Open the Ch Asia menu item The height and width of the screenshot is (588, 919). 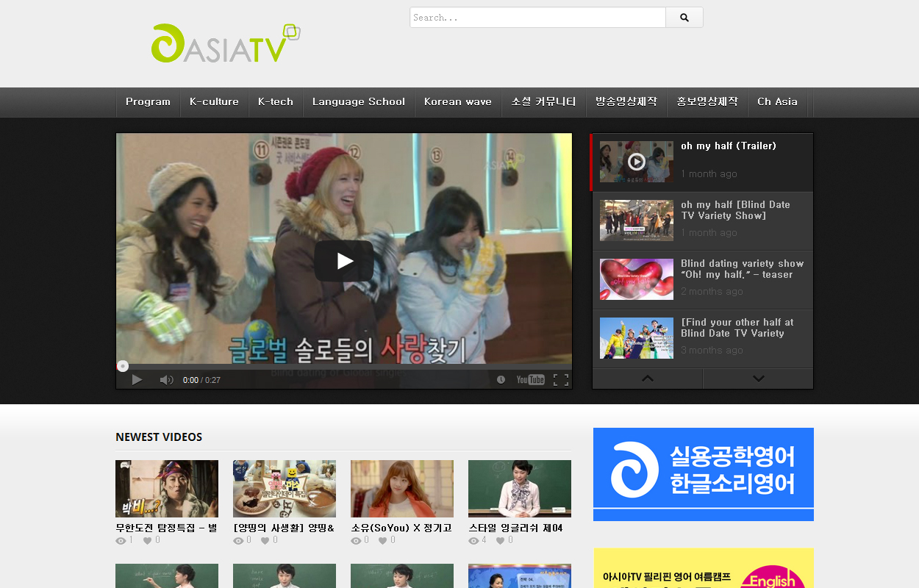[778, 102]
